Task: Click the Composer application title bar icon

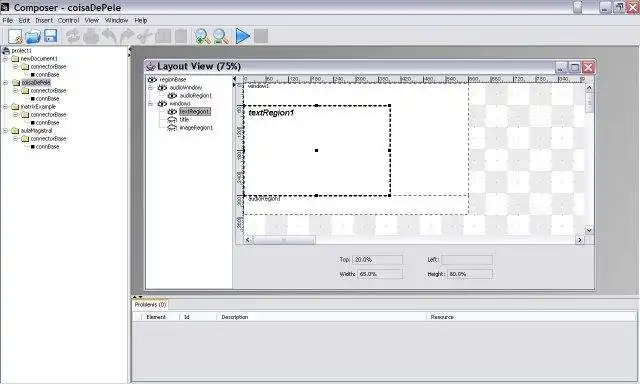Action: [5, 7]
